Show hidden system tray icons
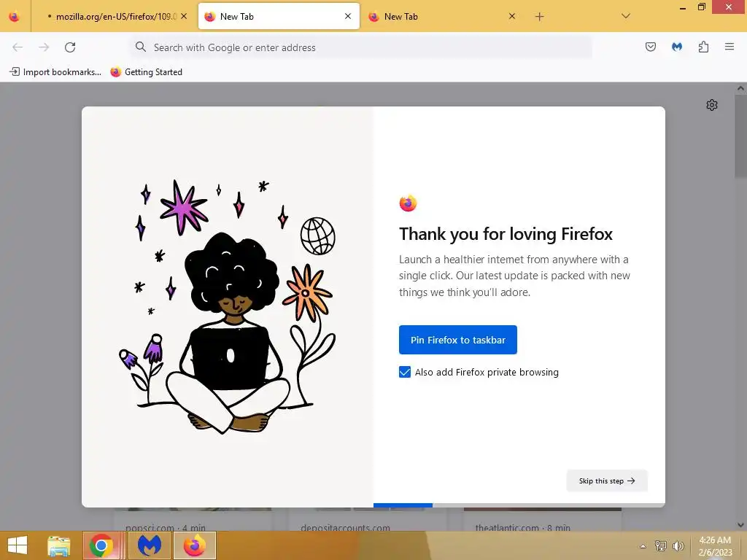The width and height of the screenshot is (747, 560). point(643,545)
